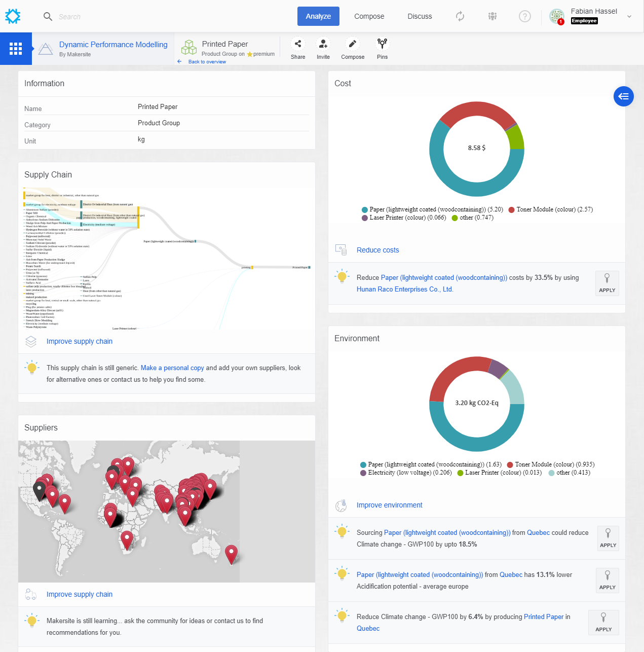
Task: Click Fabian Hassel's avatar with notification badge
Action: pos(557,16)
